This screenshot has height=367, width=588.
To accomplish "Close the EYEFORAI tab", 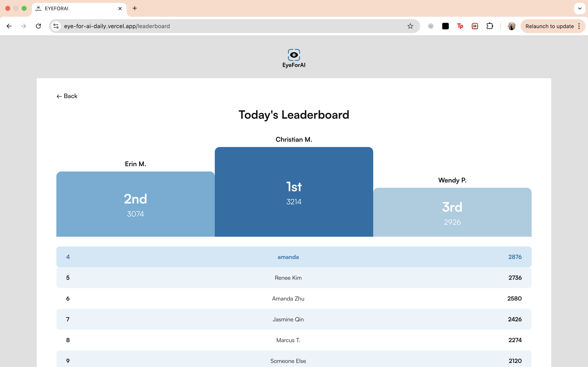I will click(120, 9).
